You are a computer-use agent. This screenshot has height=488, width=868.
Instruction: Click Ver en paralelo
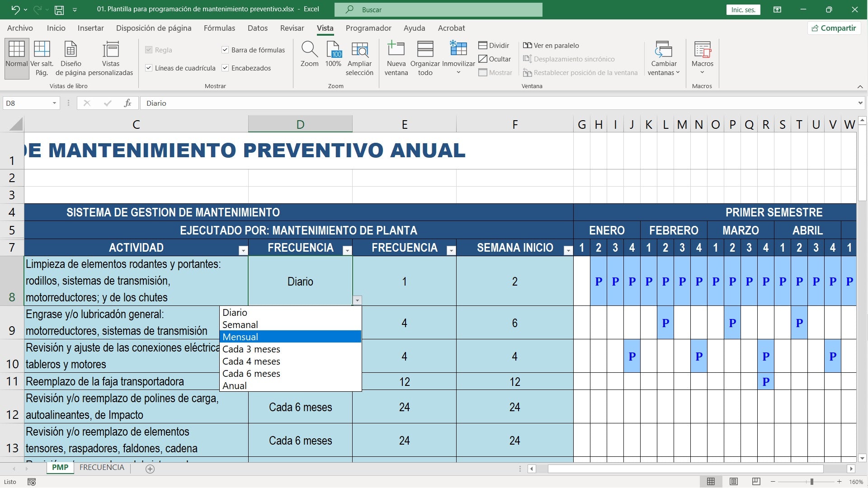point(551,45)
